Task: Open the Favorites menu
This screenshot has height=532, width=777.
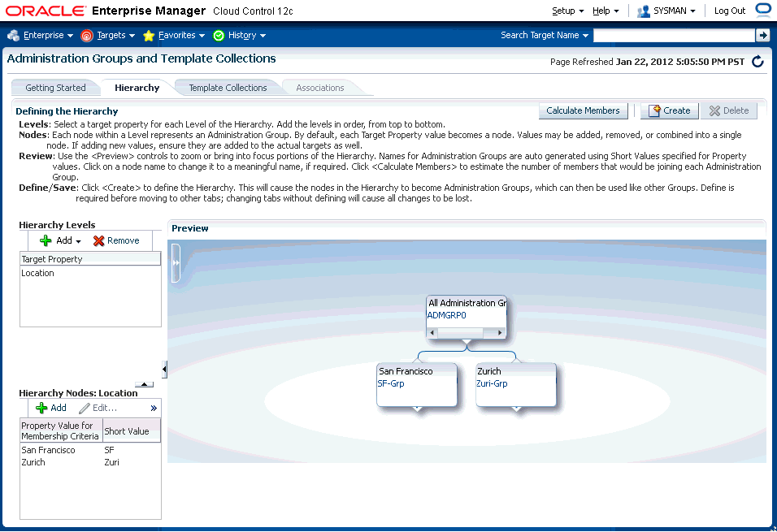Action: pyautogui.click(x=181, y=35)
